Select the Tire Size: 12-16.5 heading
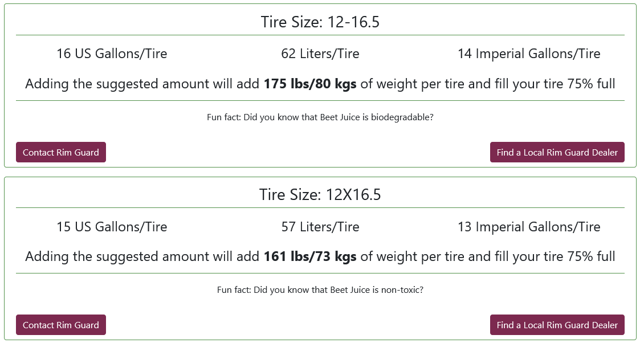 pos(320,22)
